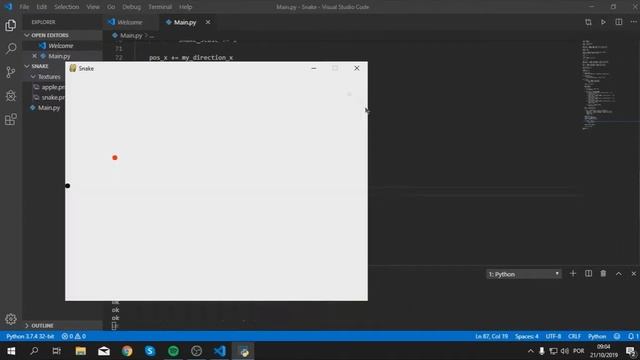Open the Debug view in activity bar
The height and width of the screenshot is (360, 640).
point(11,96)
